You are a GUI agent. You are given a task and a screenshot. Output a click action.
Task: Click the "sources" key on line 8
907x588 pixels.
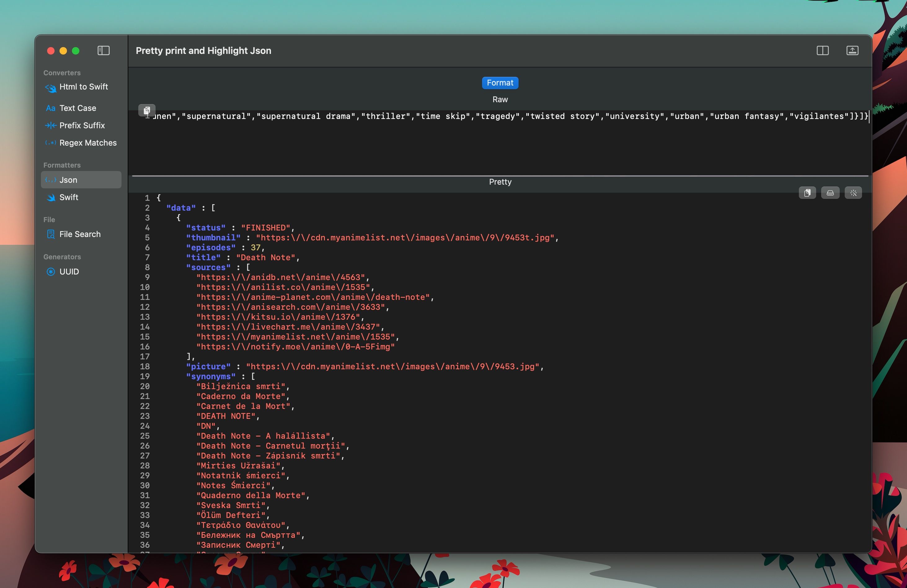point(208,267)
